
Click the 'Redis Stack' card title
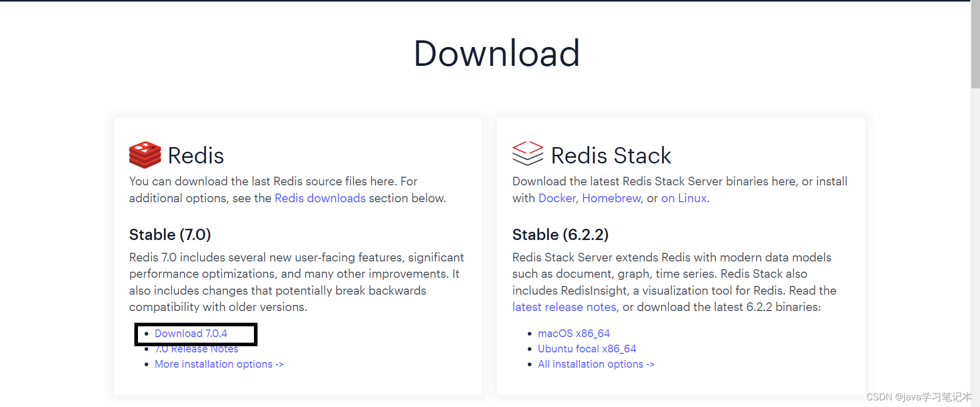[611, 155]
